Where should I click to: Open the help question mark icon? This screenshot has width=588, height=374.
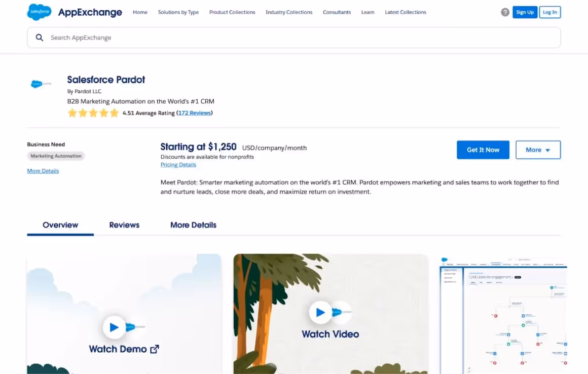[505, 12]
